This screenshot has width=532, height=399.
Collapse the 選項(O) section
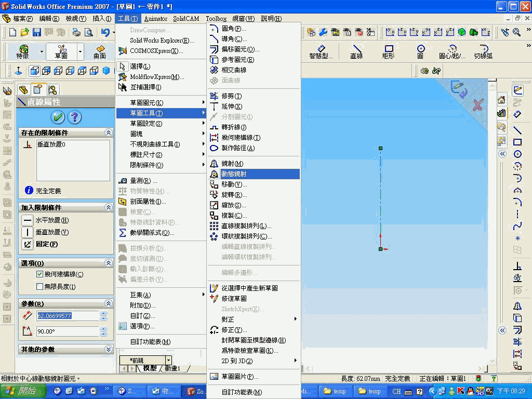coord(108,263)
